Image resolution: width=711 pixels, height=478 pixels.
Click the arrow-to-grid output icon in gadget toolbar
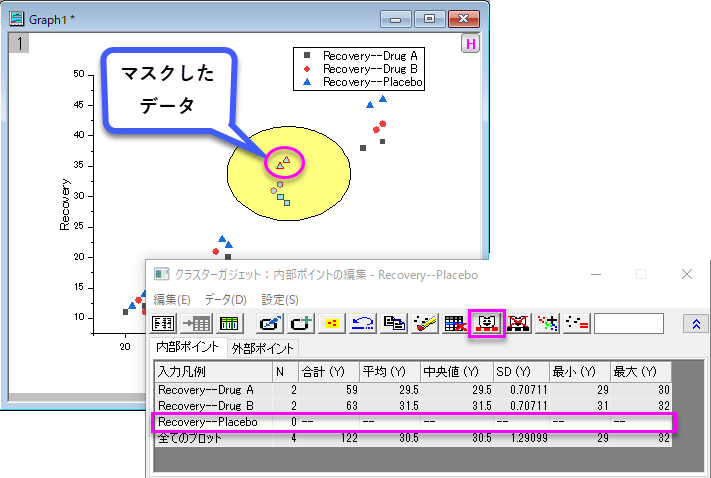coord(196,323)
